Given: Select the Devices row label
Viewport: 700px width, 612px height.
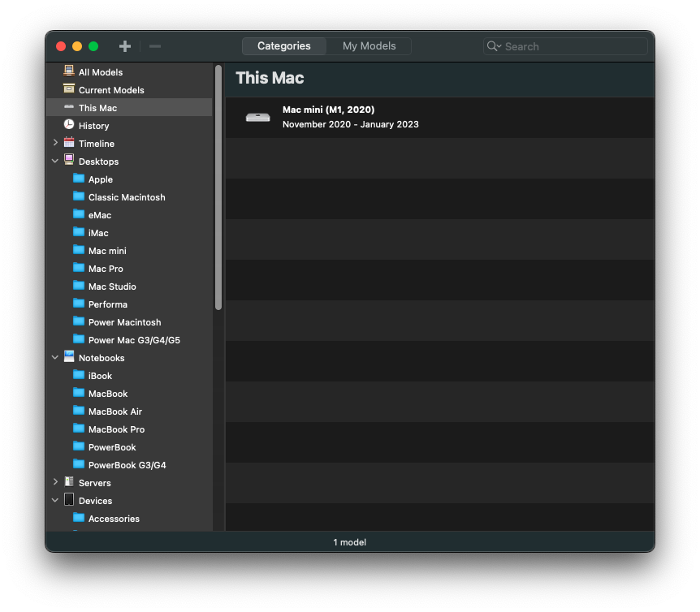Looking at the screenshot, I should [95, 501].
